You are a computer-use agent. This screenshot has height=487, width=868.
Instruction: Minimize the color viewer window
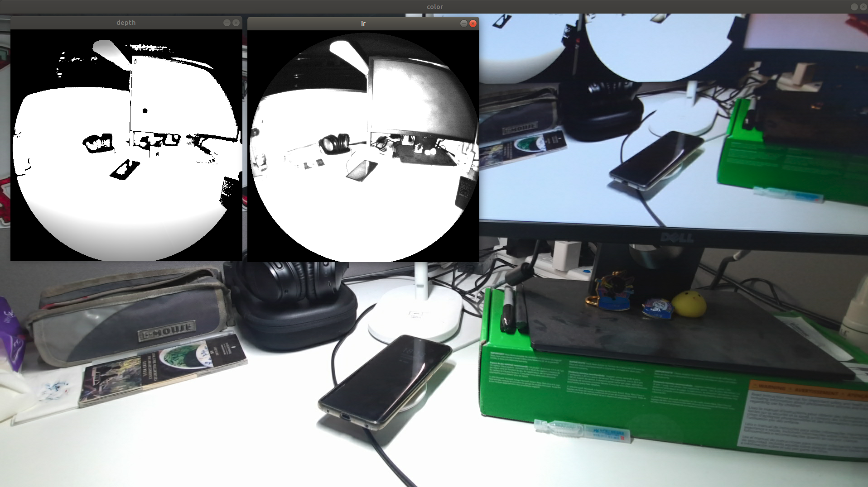coord(854,7)
